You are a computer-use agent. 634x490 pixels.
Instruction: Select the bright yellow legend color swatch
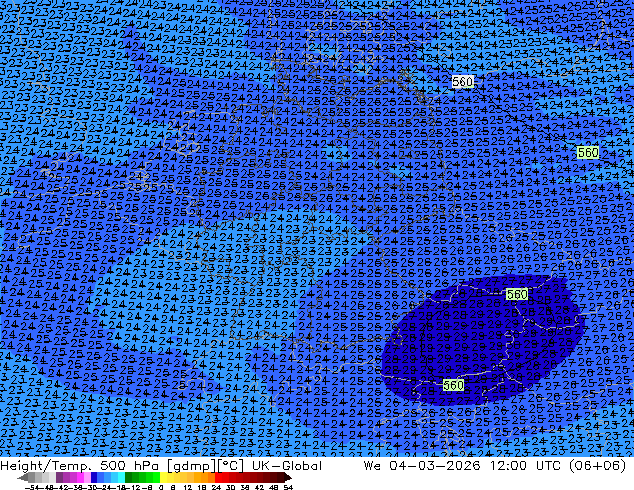[163, 478]
